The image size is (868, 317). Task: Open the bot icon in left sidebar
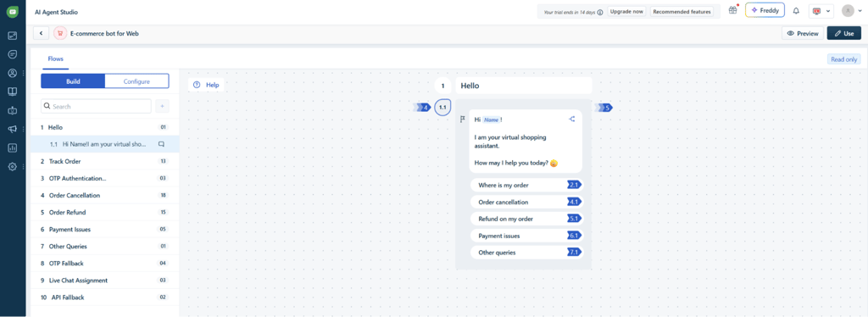12,111
